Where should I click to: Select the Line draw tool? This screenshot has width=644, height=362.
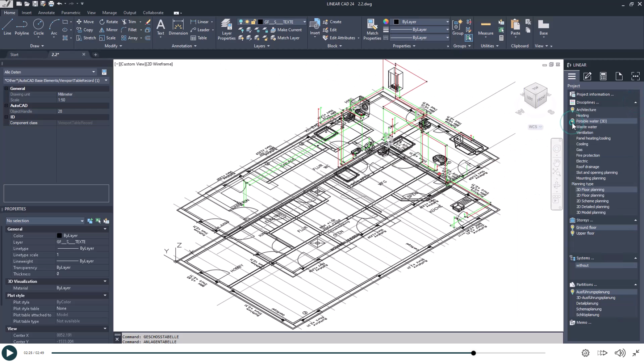coord(7,27)
